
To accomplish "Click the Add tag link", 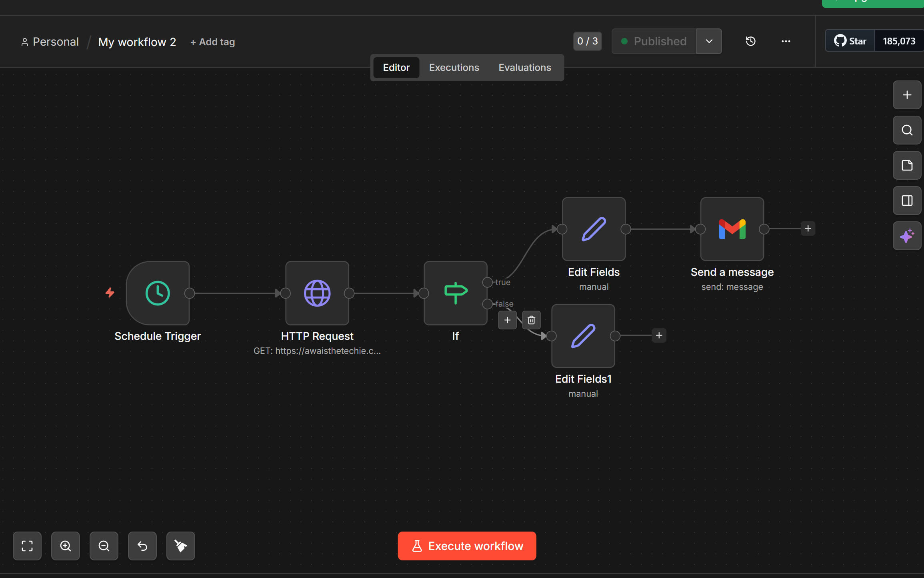I will point(212,42).
